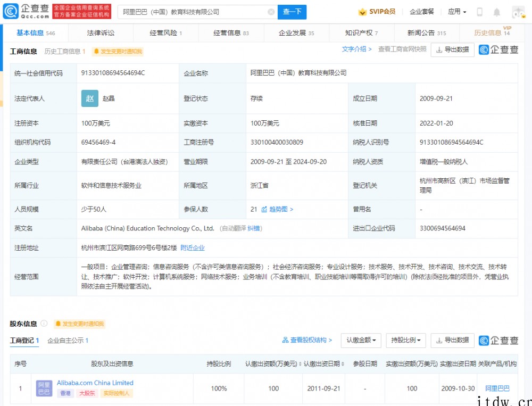The width and height of the screenshot is (532, 406).
Task: Switch to the 新闻公告 tab
Action: (x=427, y=33)
